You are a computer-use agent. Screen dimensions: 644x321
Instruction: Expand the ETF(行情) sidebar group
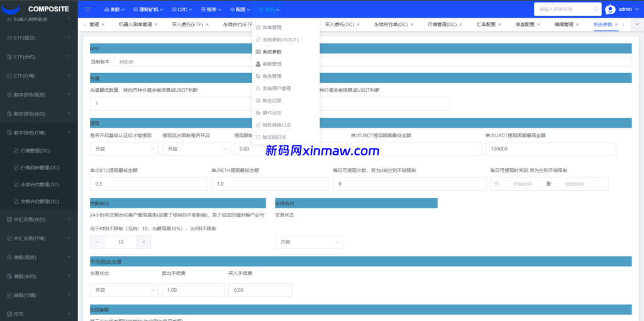(38, 76)
